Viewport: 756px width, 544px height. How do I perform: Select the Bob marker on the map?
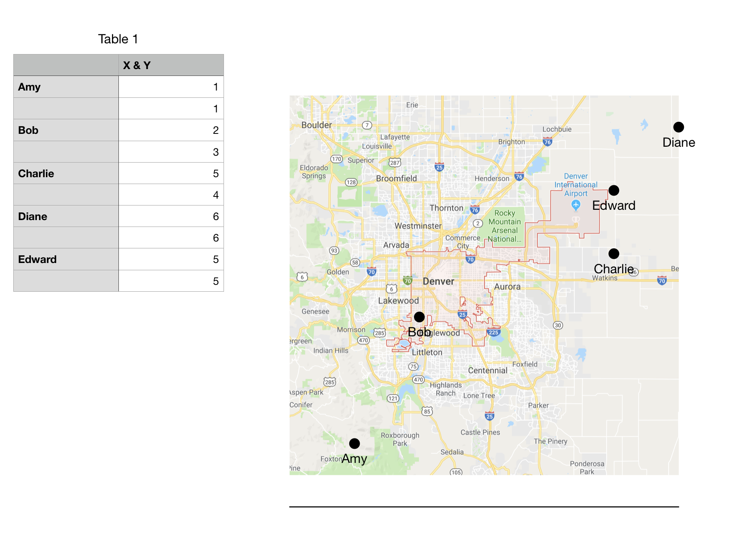pos(420,317)
